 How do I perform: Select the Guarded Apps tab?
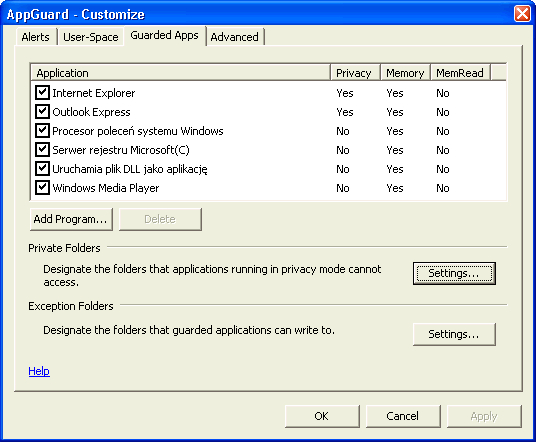(x=164, y=35)
